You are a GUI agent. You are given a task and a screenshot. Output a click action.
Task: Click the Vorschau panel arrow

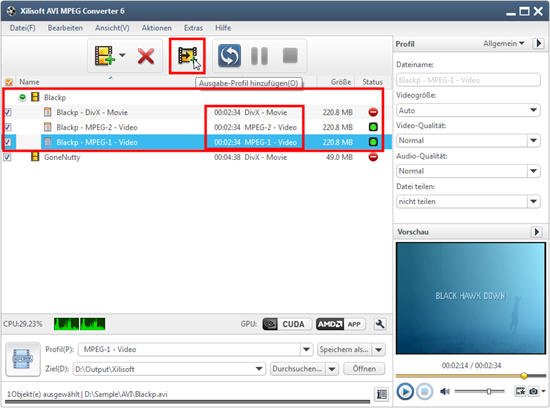536,232
